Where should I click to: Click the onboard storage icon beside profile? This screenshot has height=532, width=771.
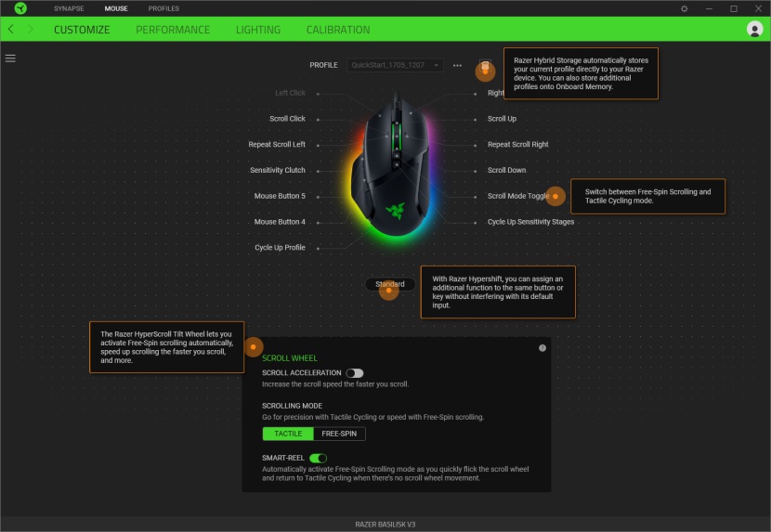click(x=485, y=65)
